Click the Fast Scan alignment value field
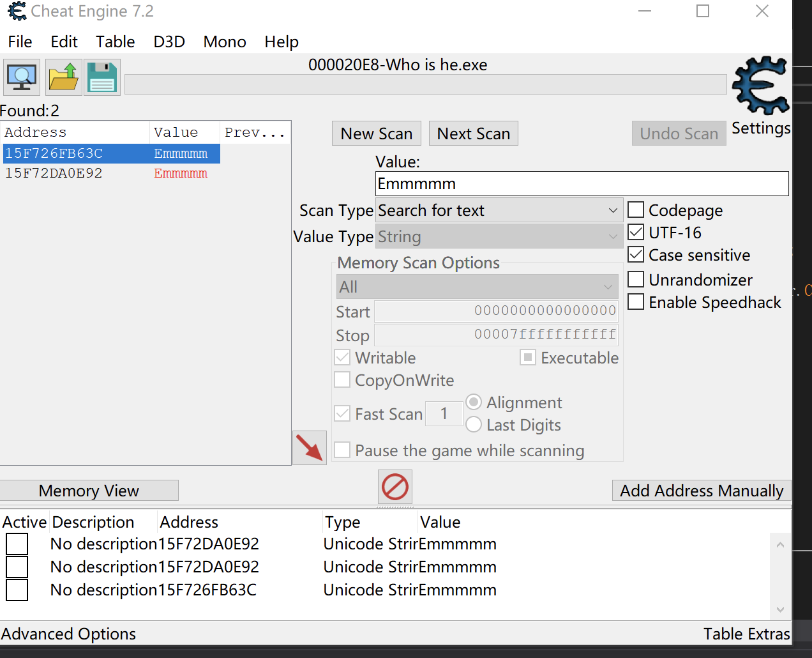The width and height of the screenshot is (812, 658). click(x=444, y=413)
